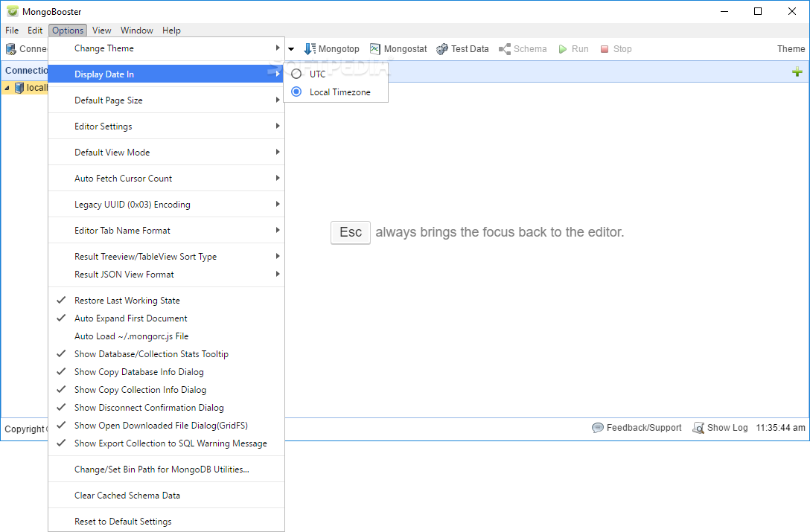Image resolution: width=810 pixels, height=532 pixels.
Task: Open Result JSON View Format submenu
Action: [x=166, y=275]
